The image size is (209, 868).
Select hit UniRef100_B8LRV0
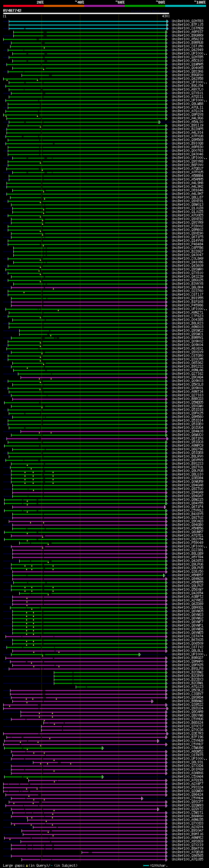[187, 457]
